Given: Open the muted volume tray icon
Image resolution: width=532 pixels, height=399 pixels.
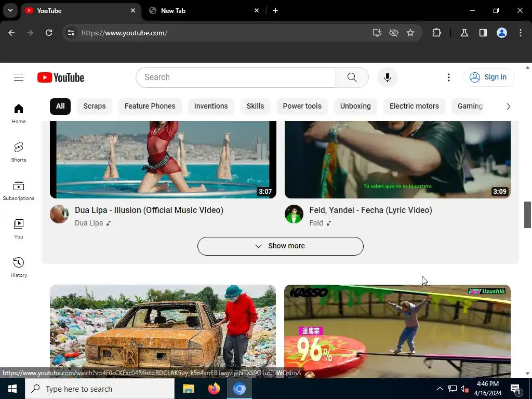Looking at the screenshot, I should tap(464, 389).
